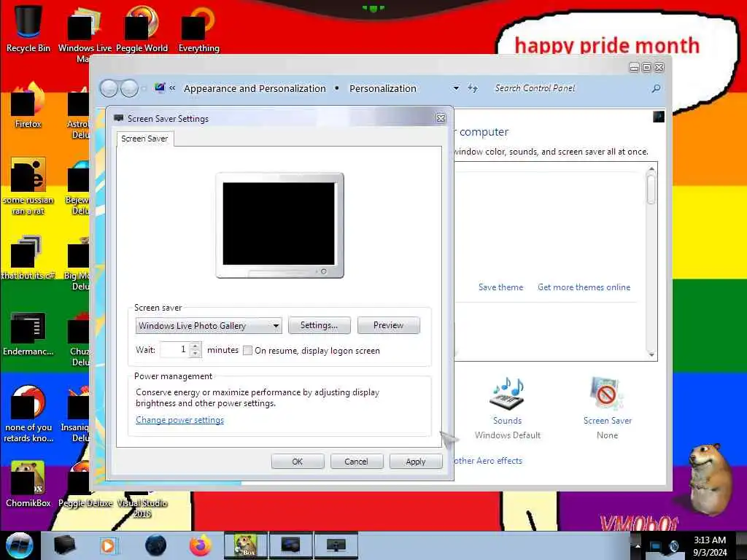The width and height of the screenshot is (747, 560).
Task: Open the Peggle World desktop icon
Action: click(142, 28)
